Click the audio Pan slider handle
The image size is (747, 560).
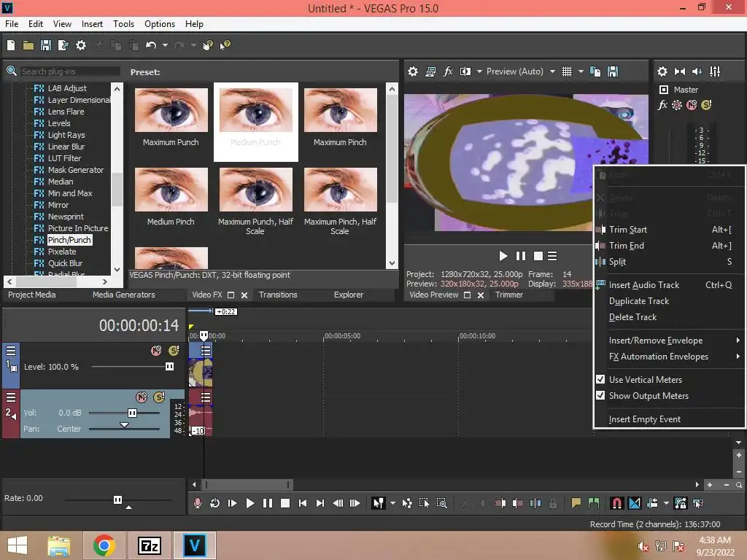click(x=124, y=425)
